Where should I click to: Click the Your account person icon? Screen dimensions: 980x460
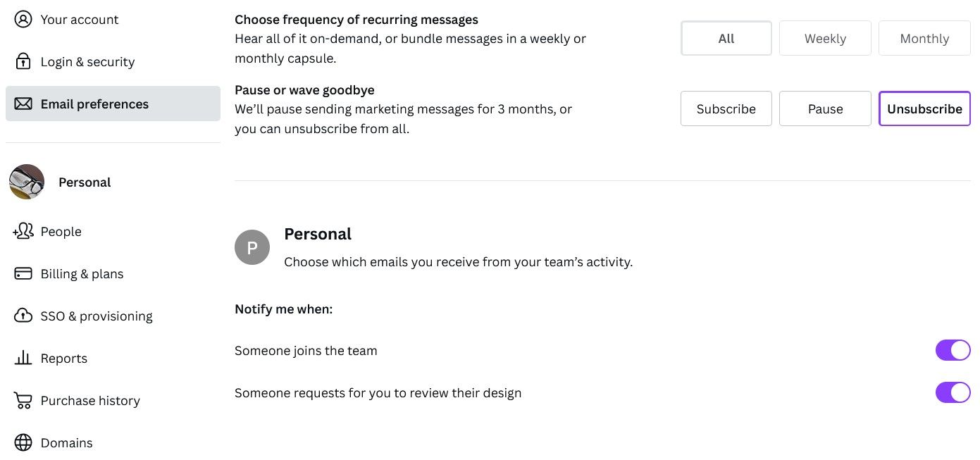(x=23, y=19)
